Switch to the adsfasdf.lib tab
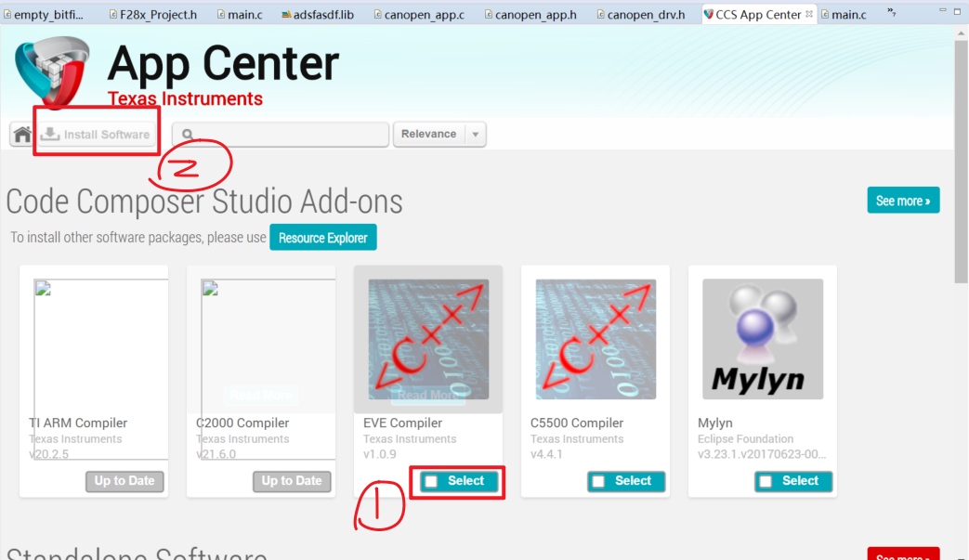The image size is (969, 560). click(318, 14)
